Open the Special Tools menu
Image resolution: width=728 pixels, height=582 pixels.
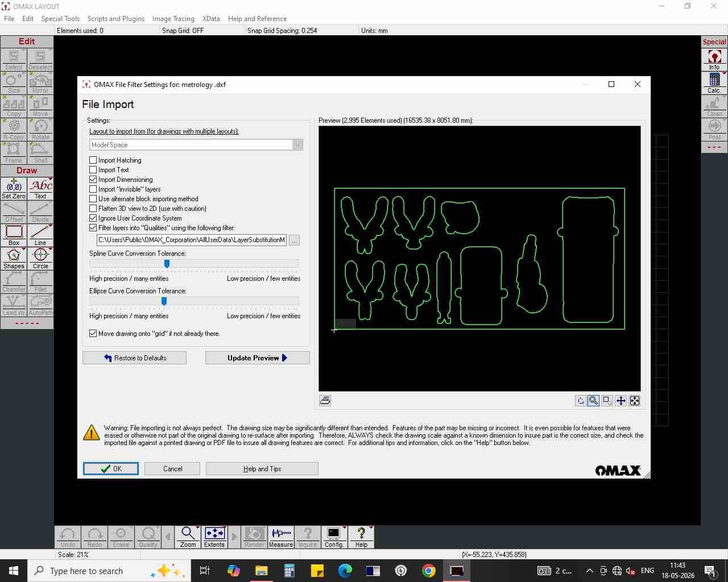pyautogui.click(x=60, y=19)
